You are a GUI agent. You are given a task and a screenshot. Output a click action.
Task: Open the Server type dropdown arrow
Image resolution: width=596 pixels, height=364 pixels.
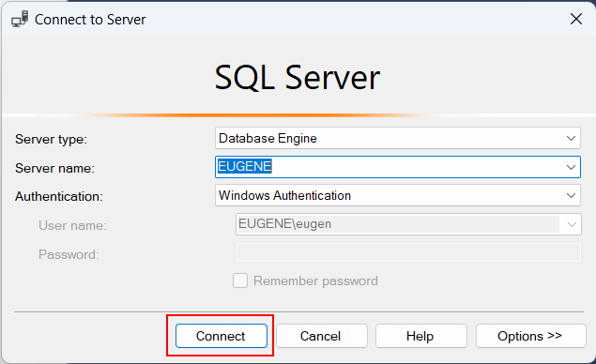click(571, 138)
